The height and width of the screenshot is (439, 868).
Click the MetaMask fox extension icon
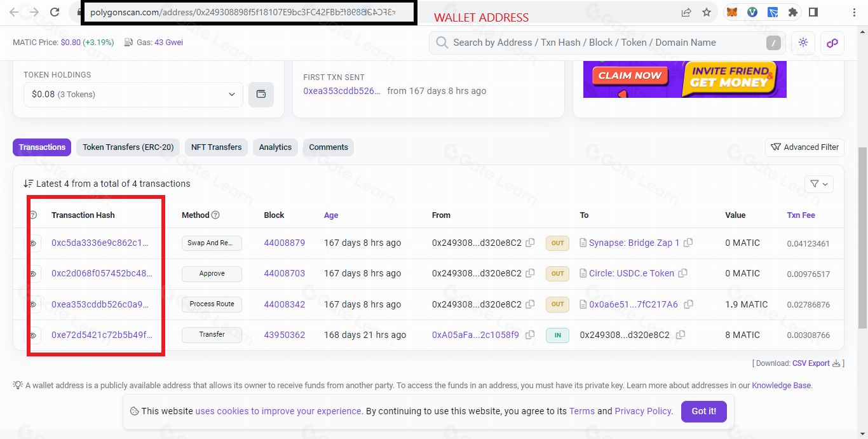732,12
